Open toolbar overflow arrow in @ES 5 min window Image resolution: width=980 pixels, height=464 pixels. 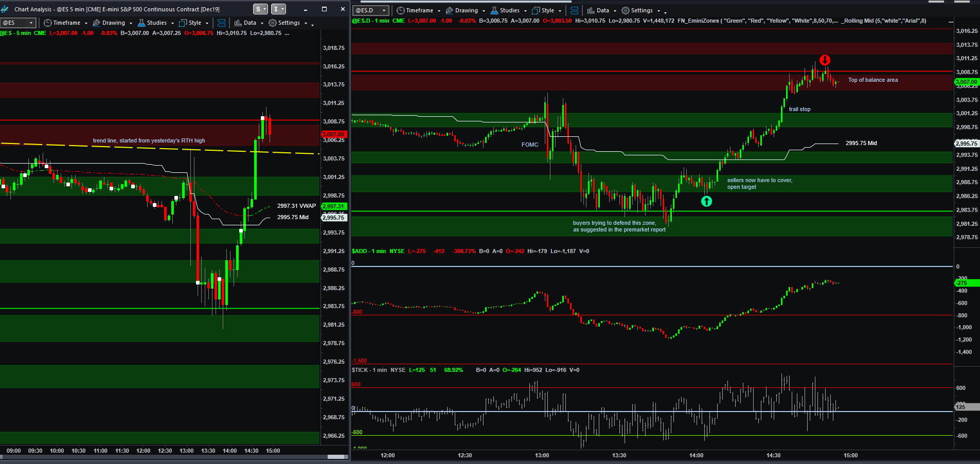click(x=312, y=25)
